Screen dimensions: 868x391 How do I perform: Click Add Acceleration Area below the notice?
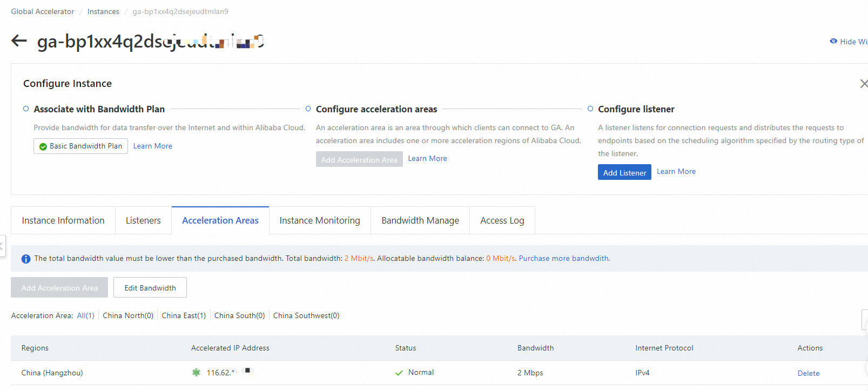pyautogui.click(x=59, y=287)
